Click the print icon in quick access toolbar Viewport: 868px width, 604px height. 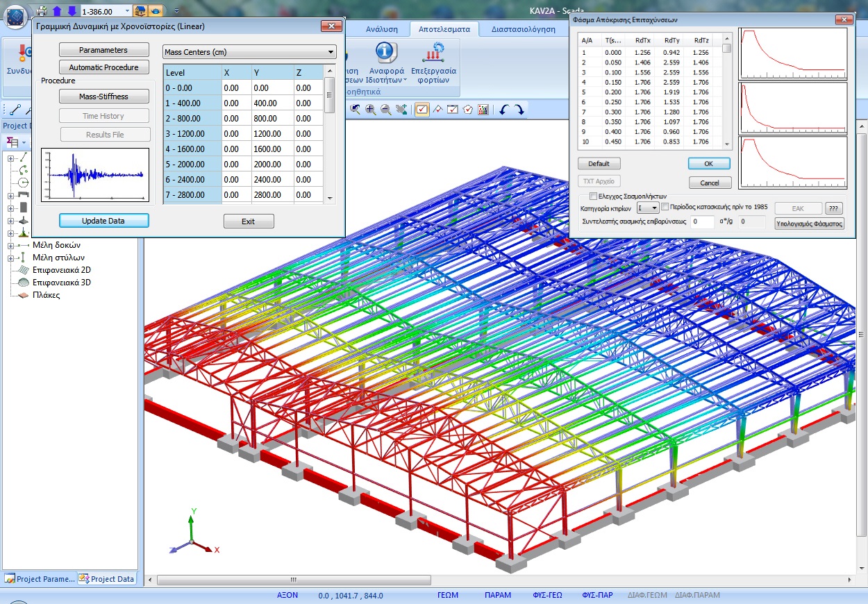pos(42,11)
